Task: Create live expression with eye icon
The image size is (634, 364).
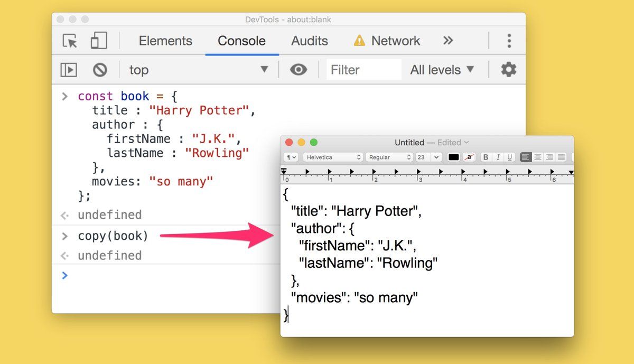Action: [299, 70]
